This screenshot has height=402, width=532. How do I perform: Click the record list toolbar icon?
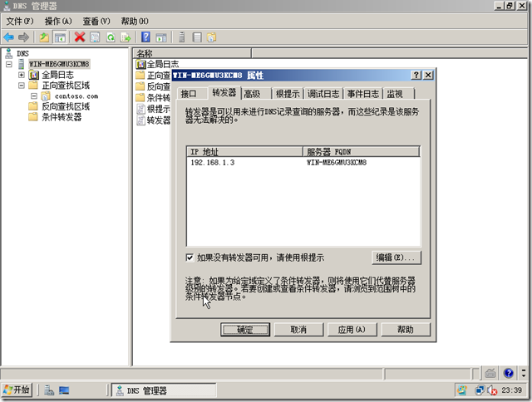pyautogui.click(x=197, y=37)
